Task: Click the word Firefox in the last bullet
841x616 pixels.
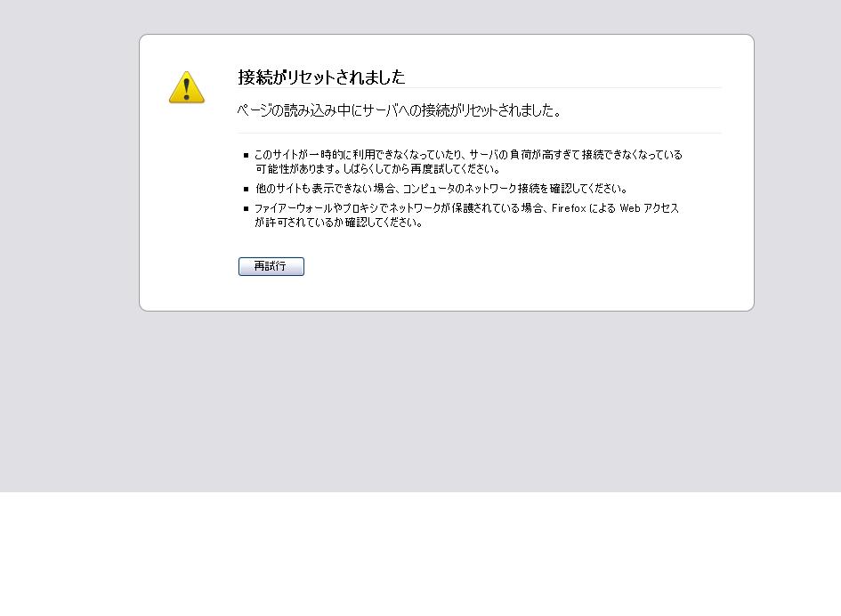Action: tap(569, 208)
